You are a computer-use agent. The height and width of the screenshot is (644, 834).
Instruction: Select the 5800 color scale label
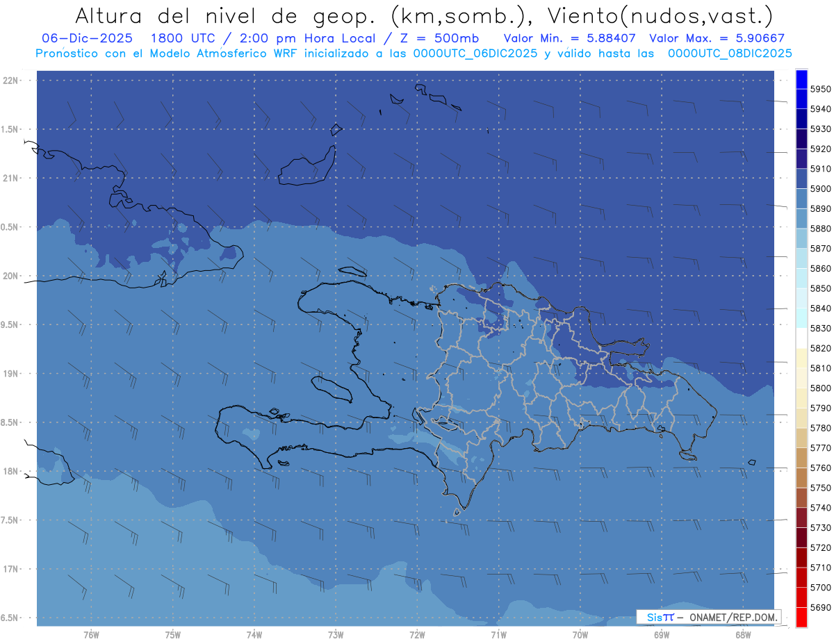(x=820, y=388)
